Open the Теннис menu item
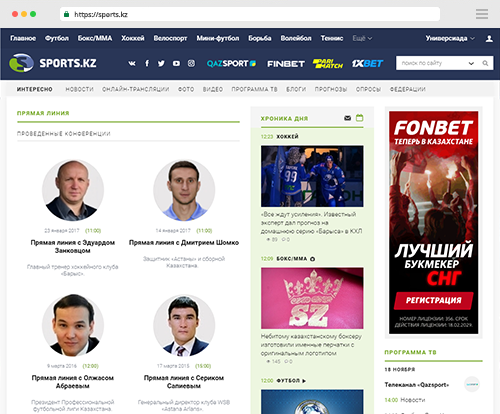The width and height of the screenshot is (500, 414). click(x=332, y=38)
